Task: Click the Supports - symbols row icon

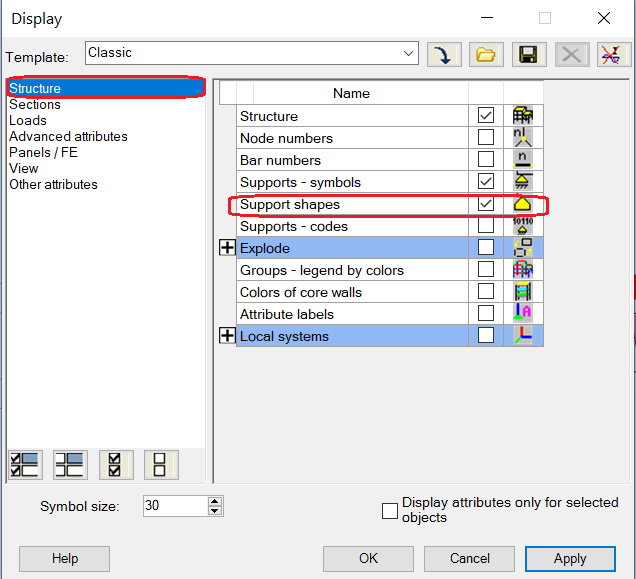Action: (x=523, y=181)
